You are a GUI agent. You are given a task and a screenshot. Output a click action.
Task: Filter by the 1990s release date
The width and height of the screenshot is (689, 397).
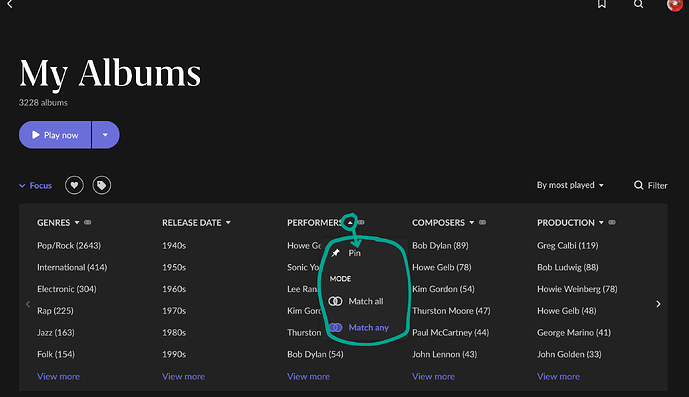tap(174, 354)
